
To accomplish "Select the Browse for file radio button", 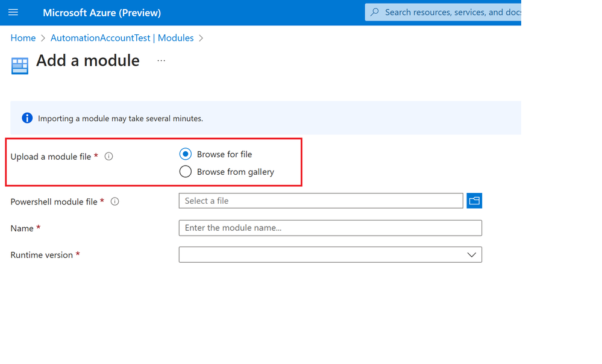I will [x=186, y=154].
